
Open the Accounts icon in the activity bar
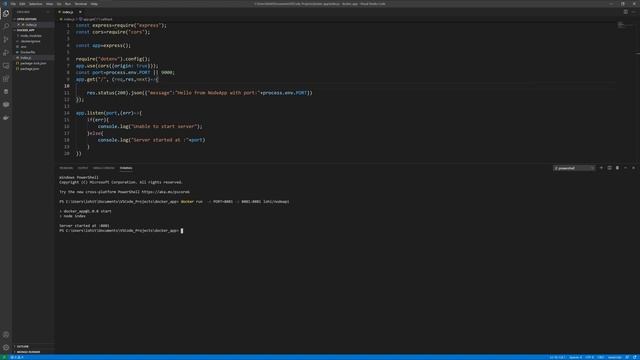[x=6, y=335]
